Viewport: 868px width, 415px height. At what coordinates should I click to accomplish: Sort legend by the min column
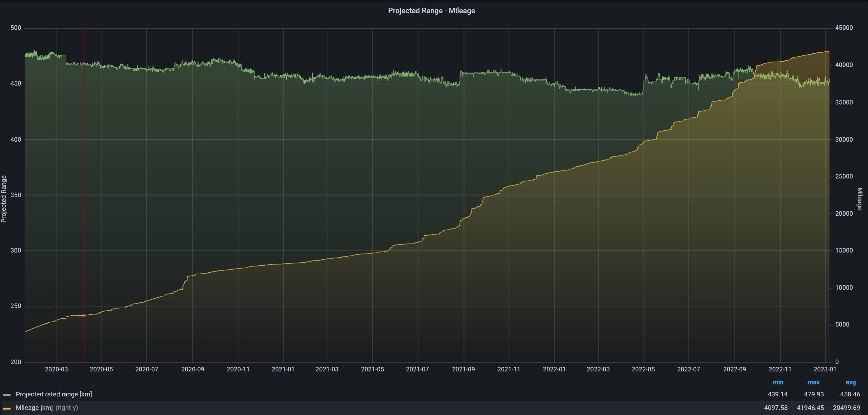(778, 382)
